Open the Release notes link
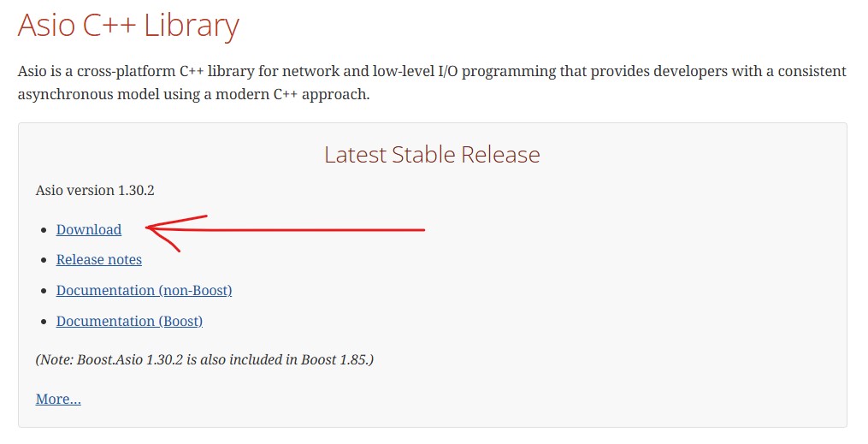868x444 pixels. (x=99, y=260)
